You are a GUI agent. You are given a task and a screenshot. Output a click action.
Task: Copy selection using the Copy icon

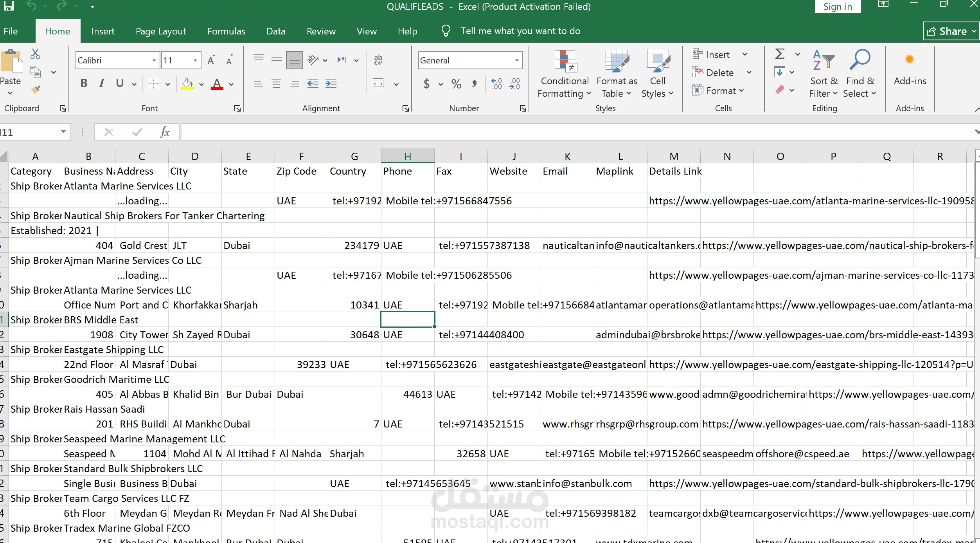36,72
